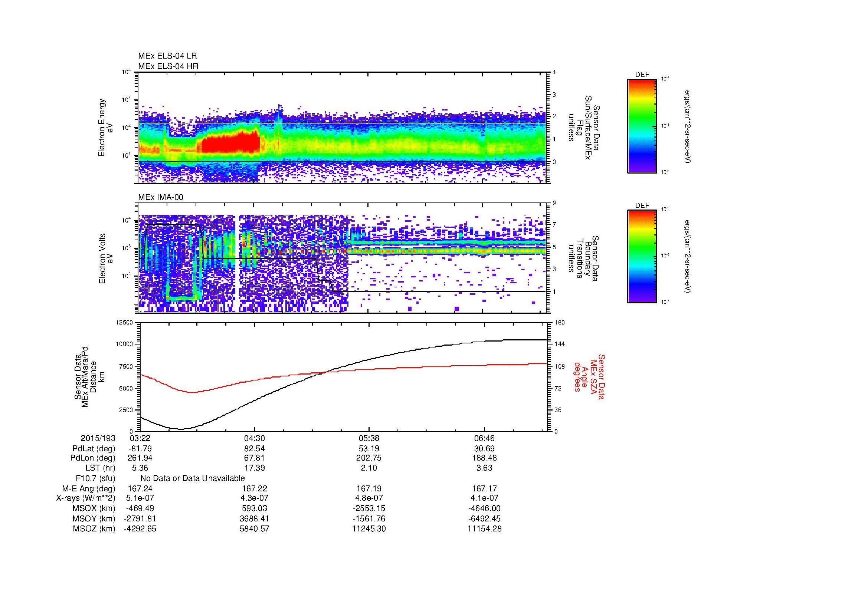Click the 2015/193 date label
The image size is (868, 613).
[98, 438]
